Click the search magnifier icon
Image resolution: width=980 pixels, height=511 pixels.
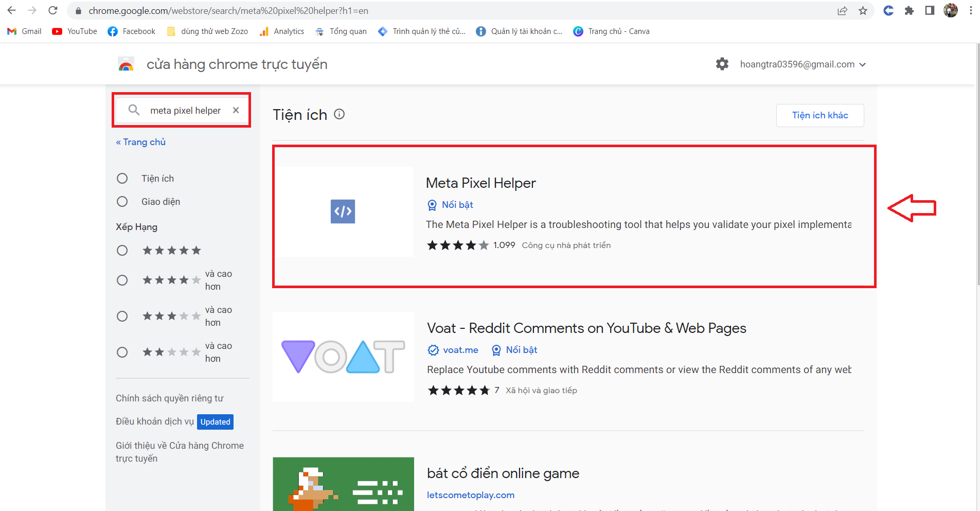134,110
